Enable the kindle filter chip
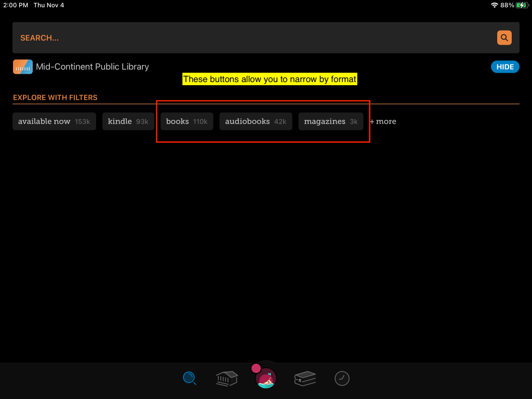The height and width of the screenshot is (399, 532). [x=128, y=122]
